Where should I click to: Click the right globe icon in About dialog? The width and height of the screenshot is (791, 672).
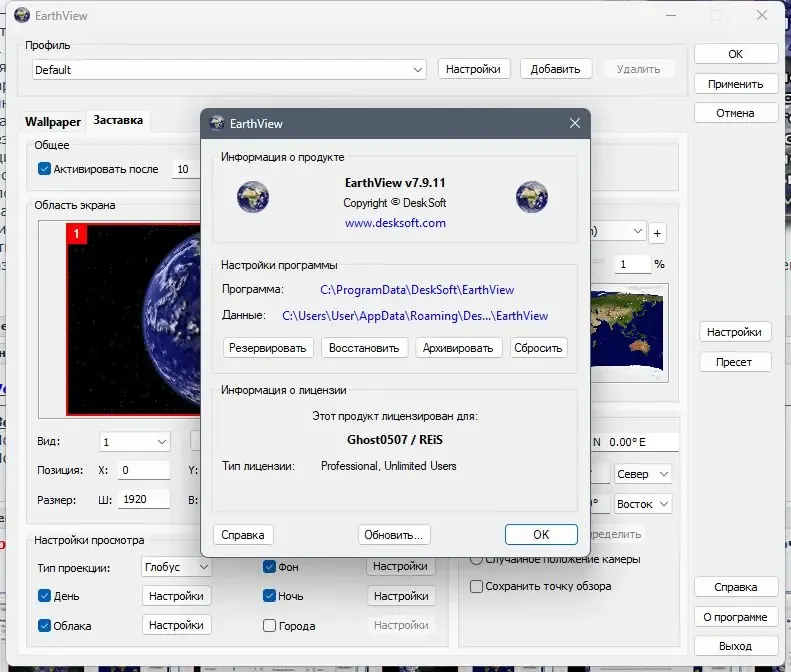point(532,197)
